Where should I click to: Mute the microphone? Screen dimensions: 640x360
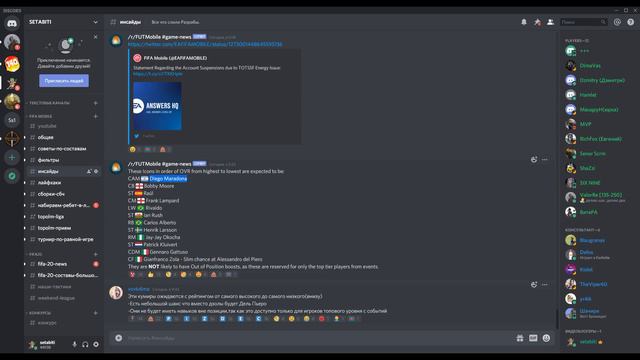[x=74, y=344]
